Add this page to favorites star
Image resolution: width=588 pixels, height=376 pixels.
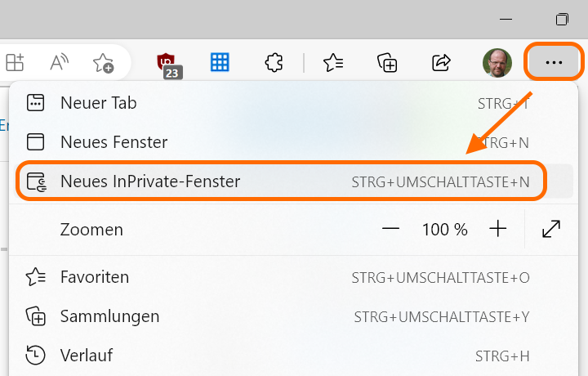(x=103, y=62)
